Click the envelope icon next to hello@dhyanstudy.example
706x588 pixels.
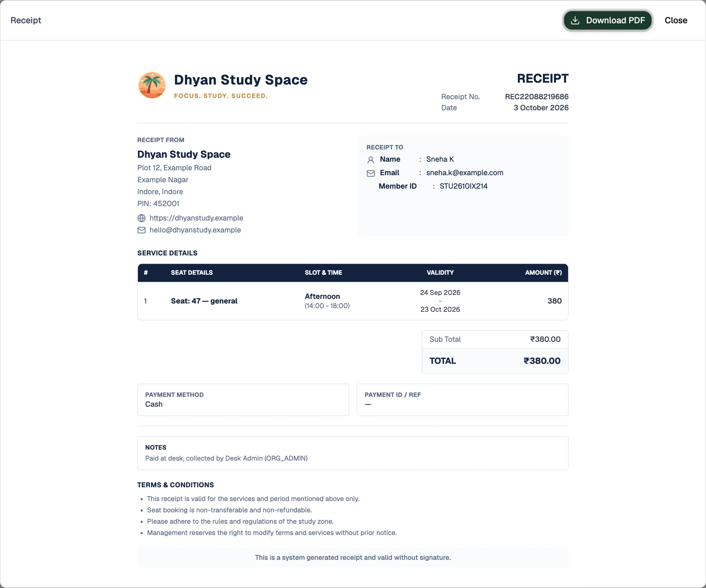point(142,230)
